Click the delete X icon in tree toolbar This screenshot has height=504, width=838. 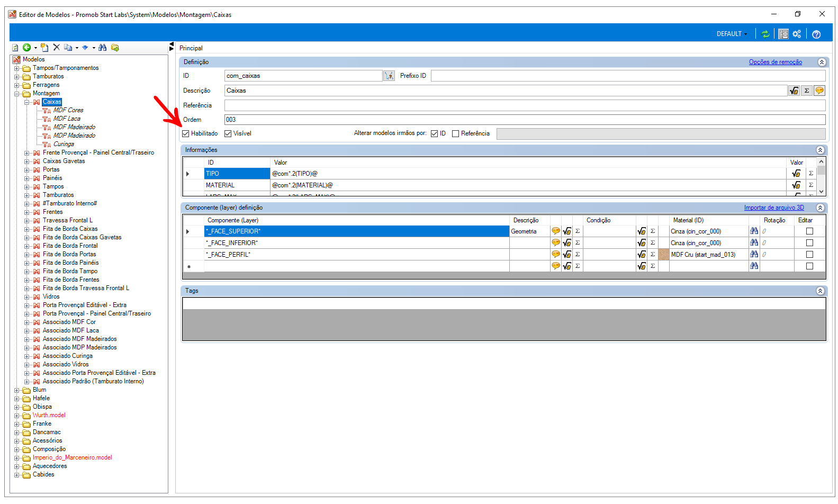tap(56, 48)
